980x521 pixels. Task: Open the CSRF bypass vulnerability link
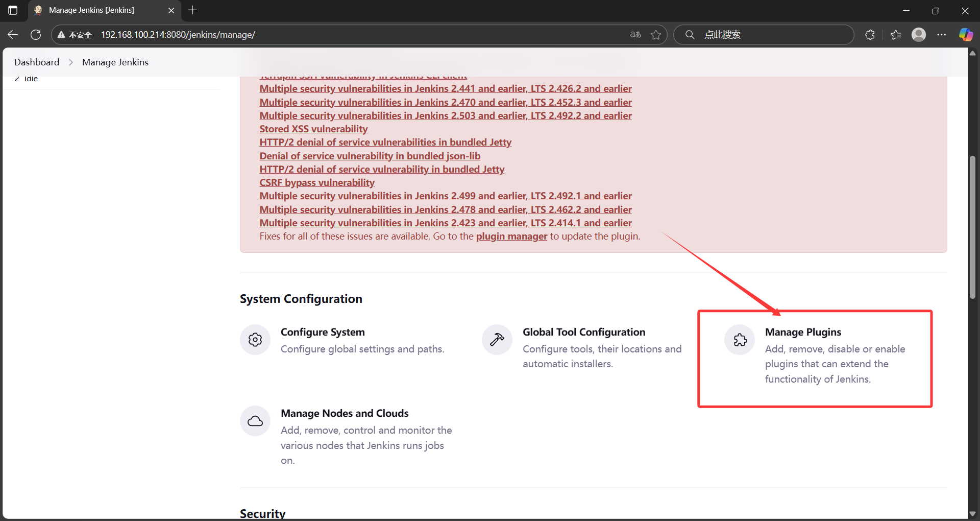tap(317, 182)
